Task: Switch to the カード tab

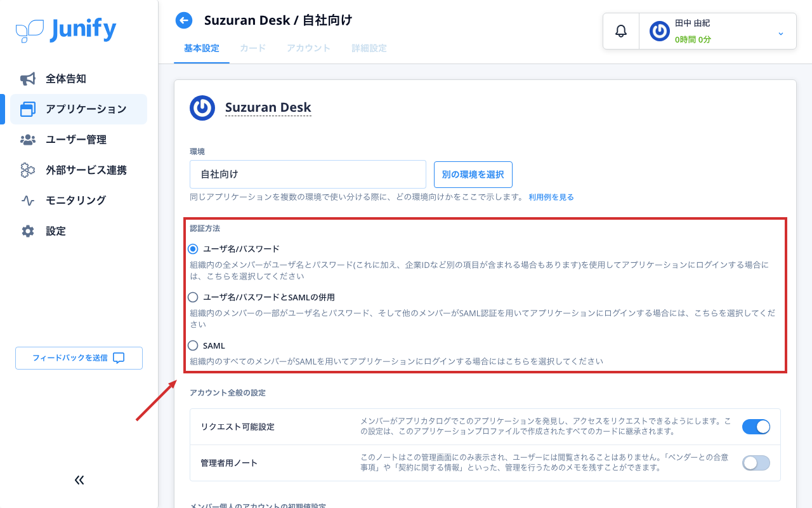Action: [253, 48]
